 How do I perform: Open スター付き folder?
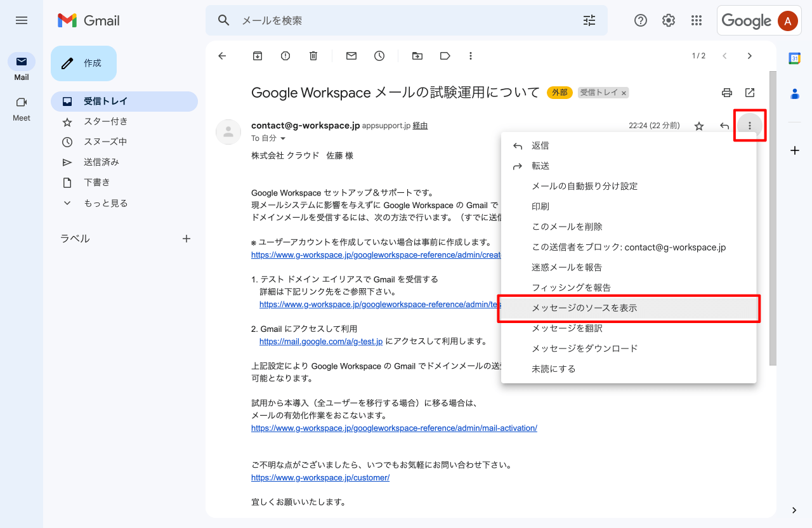[x=124, y=121]
